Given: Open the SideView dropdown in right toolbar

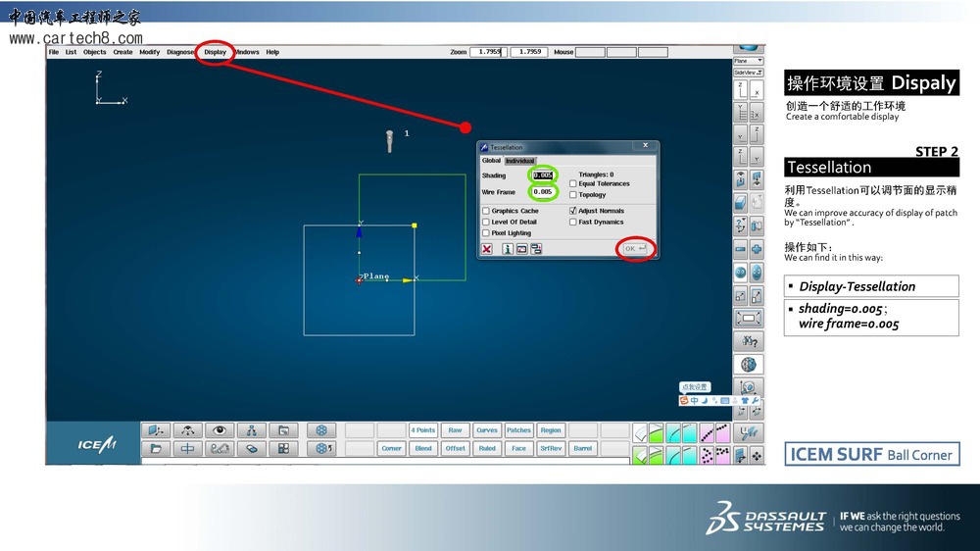Looking at the screenshot, I should [x=748, y=73].
